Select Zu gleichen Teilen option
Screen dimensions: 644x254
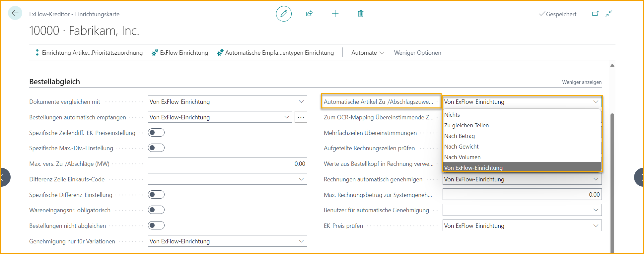click(x=522, y=125)
